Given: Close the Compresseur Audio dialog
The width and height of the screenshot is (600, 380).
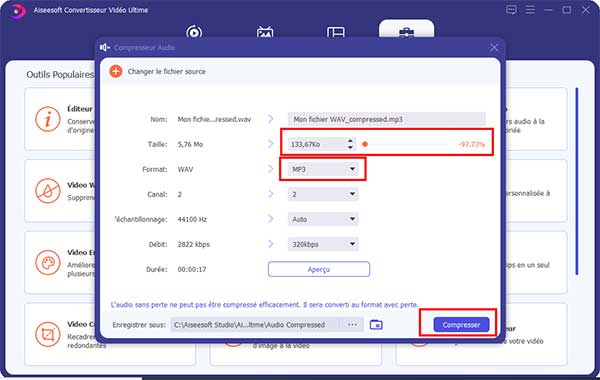Looking at the screenshot, I should pos(494,47).
